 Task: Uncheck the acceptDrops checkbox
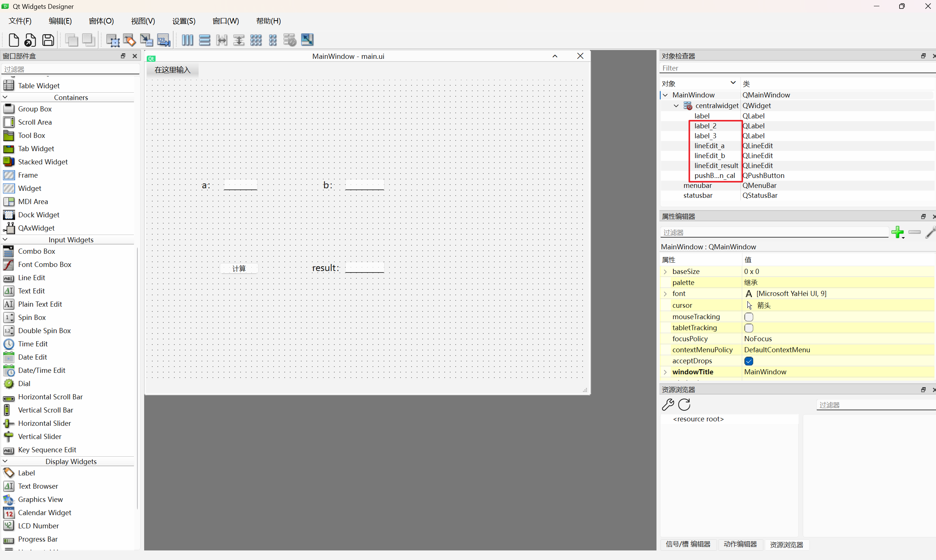coord(749,361)
